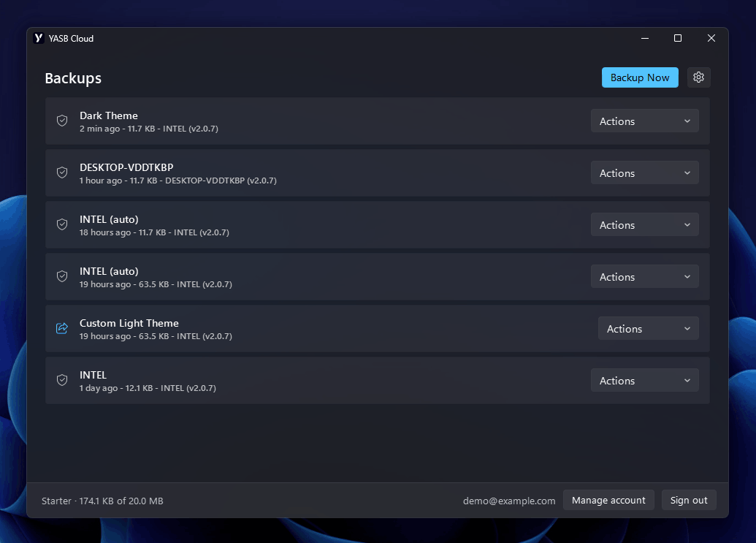
Task: Maximize the YASB Cloud window
Action: point(677,38)
